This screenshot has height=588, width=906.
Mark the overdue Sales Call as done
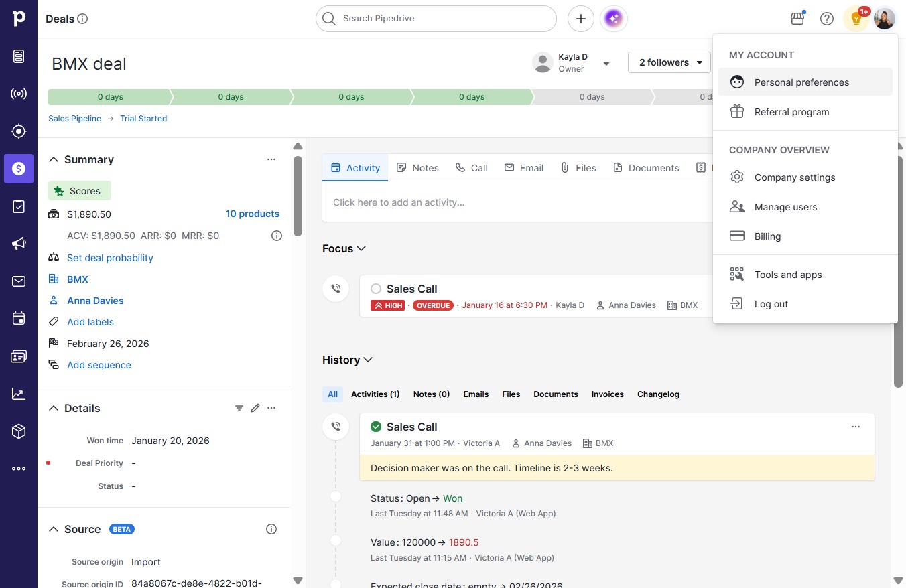tap(376, 289)
